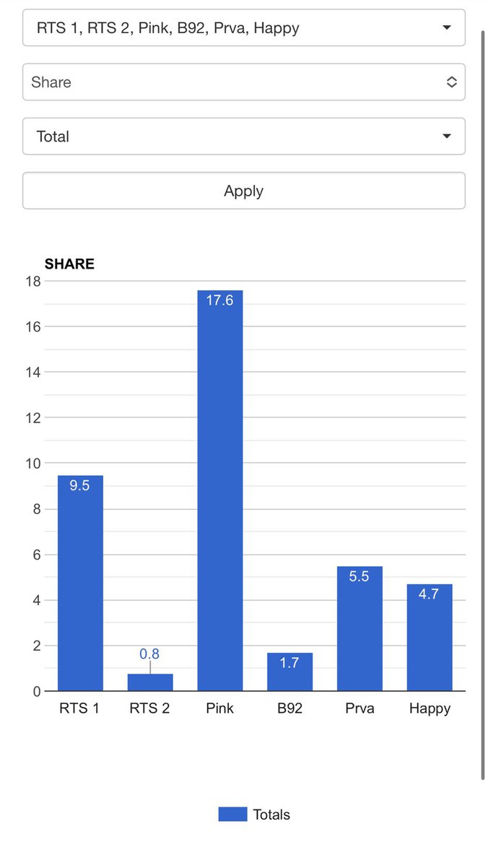Click the page vertical scrollbar
488x868 pixels.
coord(483,404)
